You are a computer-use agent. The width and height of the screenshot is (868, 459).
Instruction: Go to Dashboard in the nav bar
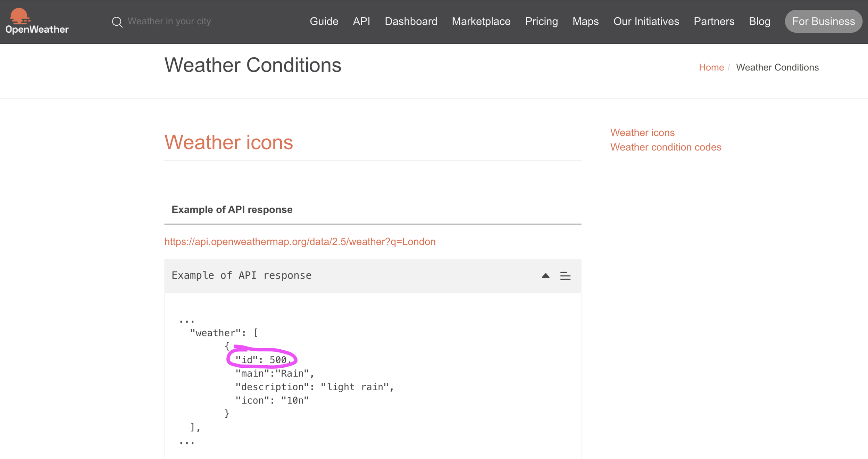(411, 22)
